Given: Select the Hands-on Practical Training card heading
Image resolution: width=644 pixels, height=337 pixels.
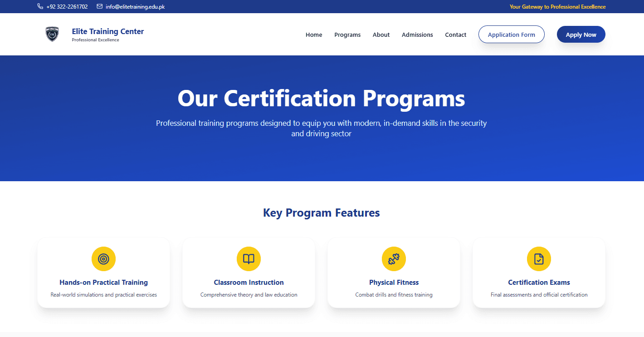Looking at the screenshot, I should pos(103,282).
